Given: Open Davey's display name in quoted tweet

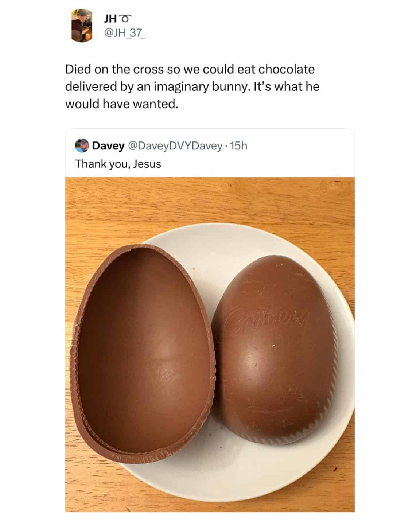Looking at the screenshot, I should point(108,146).
